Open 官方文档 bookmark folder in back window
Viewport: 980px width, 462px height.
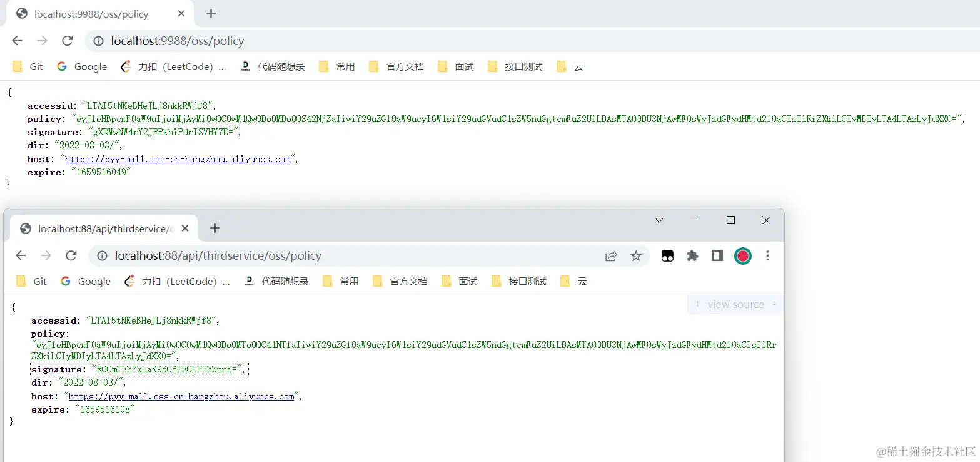[397, 66]
